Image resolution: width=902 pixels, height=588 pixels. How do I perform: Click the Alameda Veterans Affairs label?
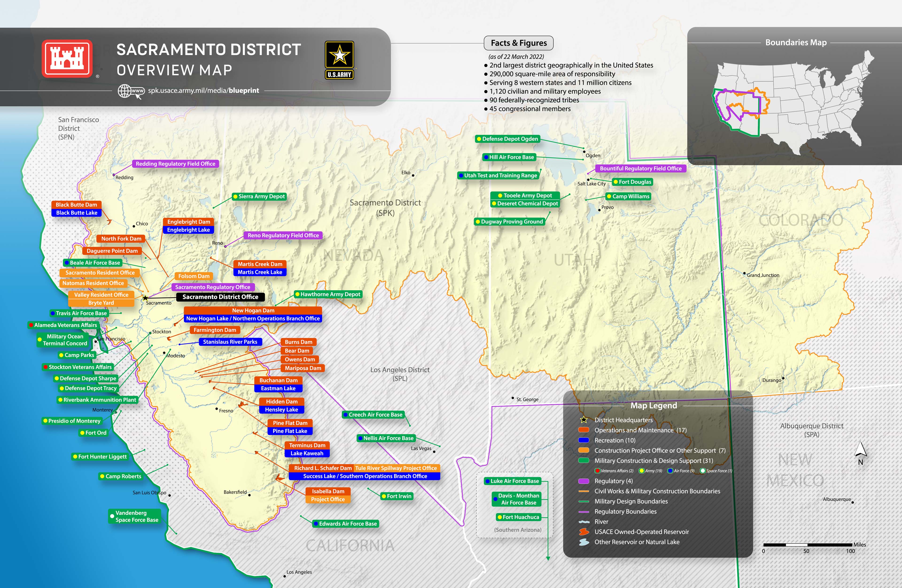click(64, 325)
